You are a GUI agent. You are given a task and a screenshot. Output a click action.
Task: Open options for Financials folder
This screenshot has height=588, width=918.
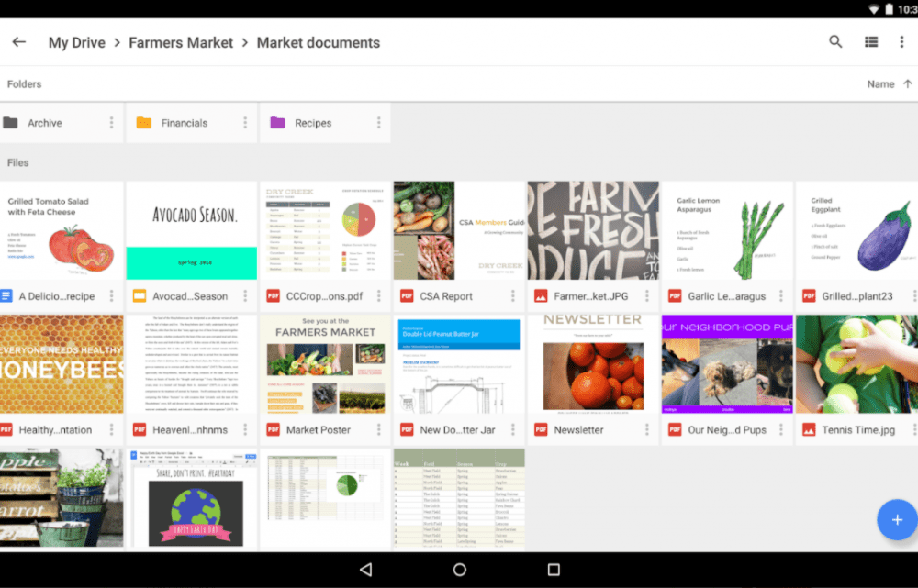[245, 122]
